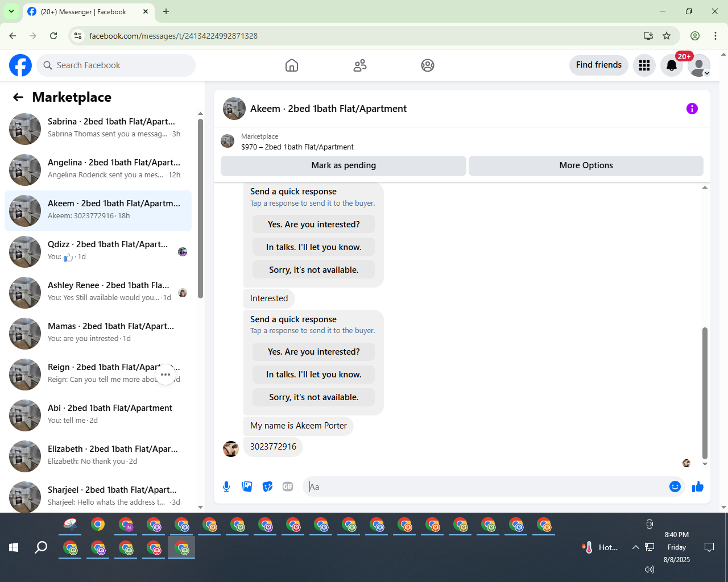Screen dimensions: 728x582
Task: Click the Find friends button
Action: click(599, 65)
